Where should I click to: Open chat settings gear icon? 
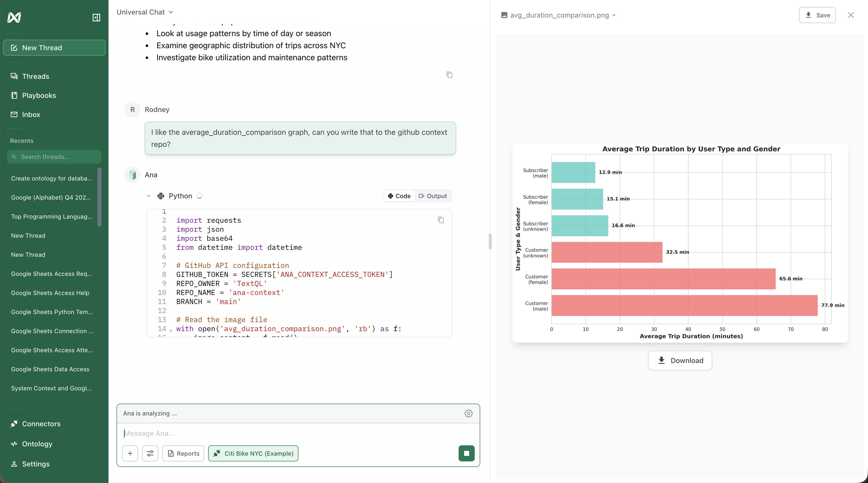click(x=468, y=413)
